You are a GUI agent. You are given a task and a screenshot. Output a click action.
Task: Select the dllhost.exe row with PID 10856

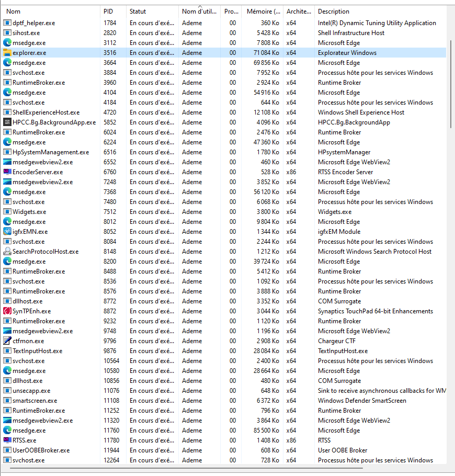coord(224,381)
